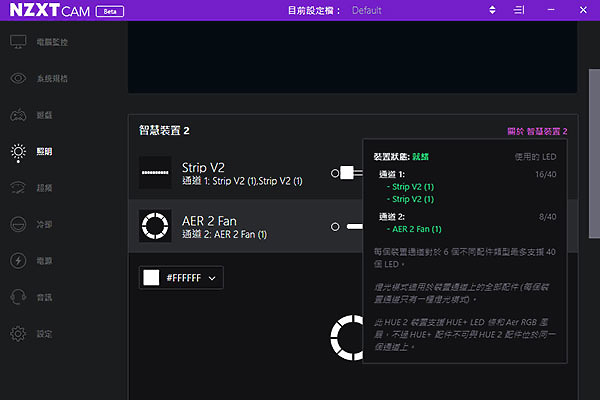The height and width of the screenshot is (400, 600).
Task: Click the NZXT CAM logo
Action: pyautogui.click(x=50, y=10)
